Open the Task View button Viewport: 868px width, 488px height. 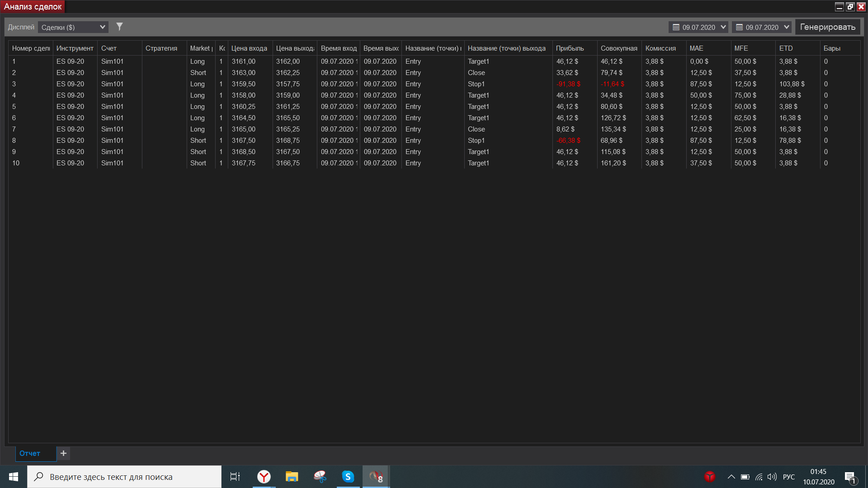235,477
